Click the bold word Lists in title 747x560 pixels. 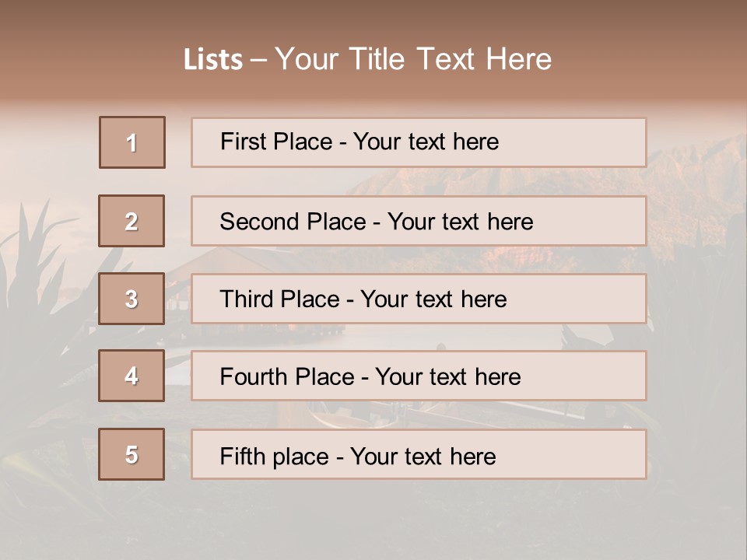coord(212,60)
